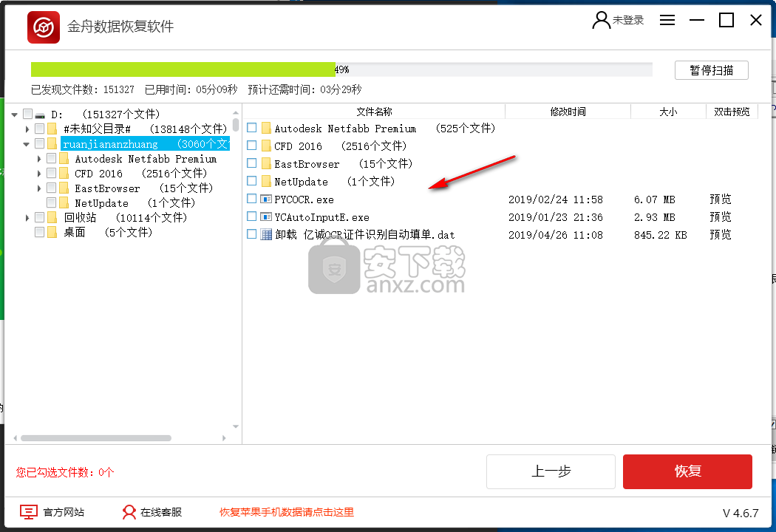Click the EastBrowser folder icon in file list
This screenshot has width=776, height=532.
coord(266,164)
